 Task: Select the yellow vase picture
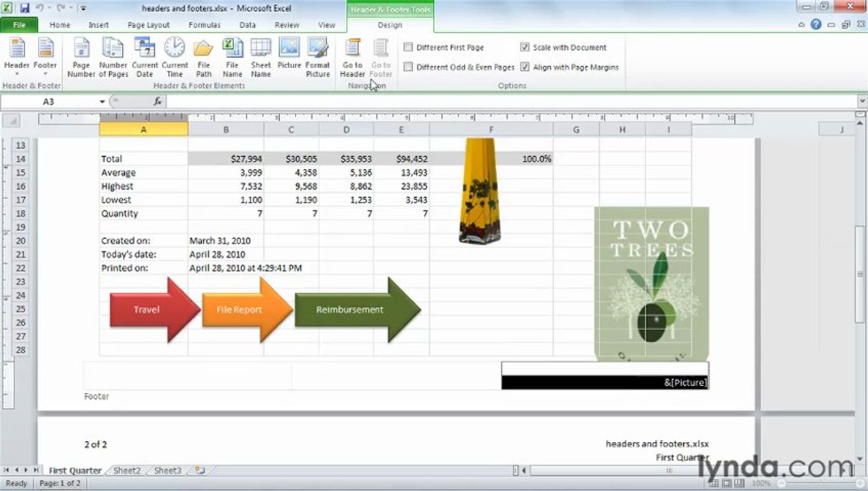tap(480, 190)
